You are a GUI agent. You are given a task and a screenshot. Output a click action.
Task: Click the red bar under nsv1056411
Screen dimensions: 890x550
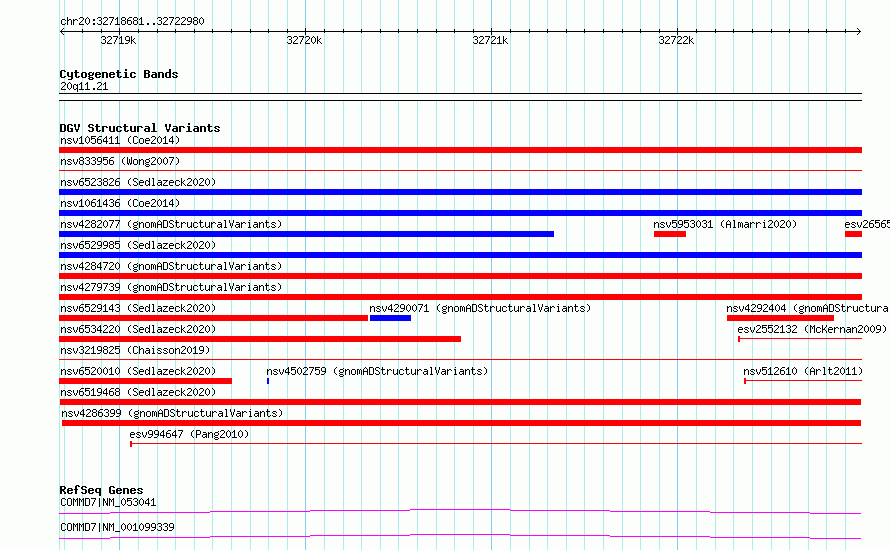coord(460,150)
